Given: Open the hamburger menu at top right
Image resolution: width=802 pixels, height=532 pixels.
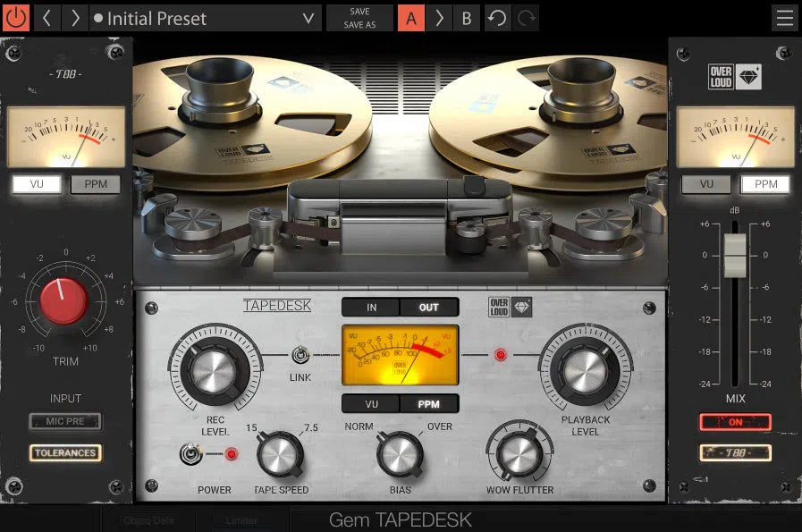Looking at the screenshot, I should (784, 18).
